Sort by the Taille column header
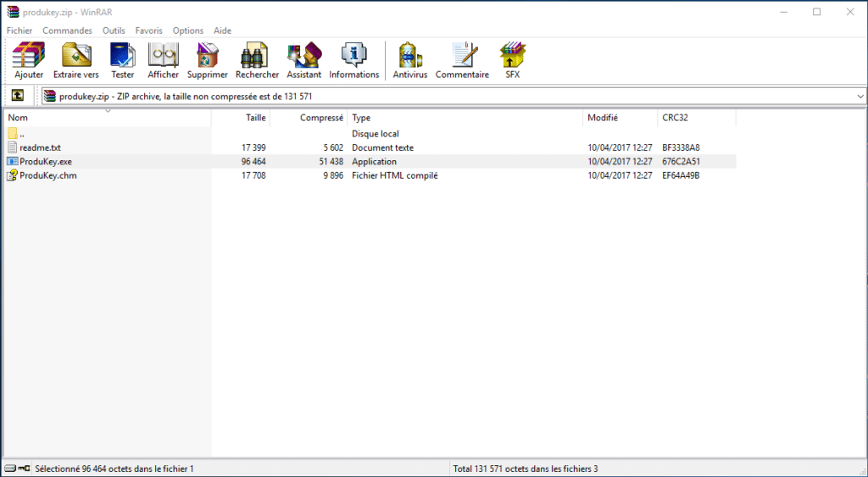This screenshot has width=868, height=477. point(241,118)
